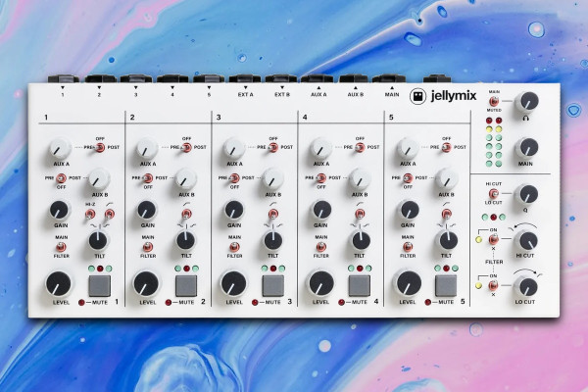Screen dimensions: 588x392
Task: Flip the channel 3 AUX B pre/post switch
Action: [234, 178]
